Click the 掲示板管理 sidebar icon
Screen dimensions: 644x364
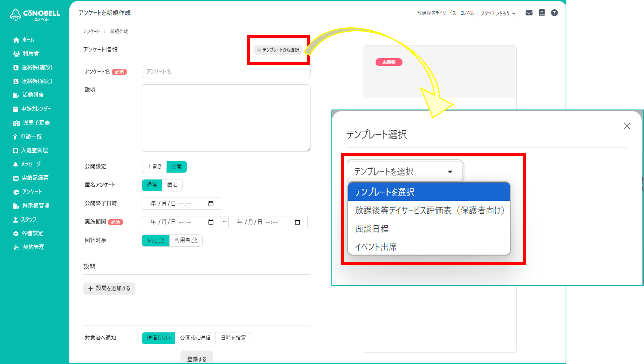pyautogui.click(x=16, y=206)
